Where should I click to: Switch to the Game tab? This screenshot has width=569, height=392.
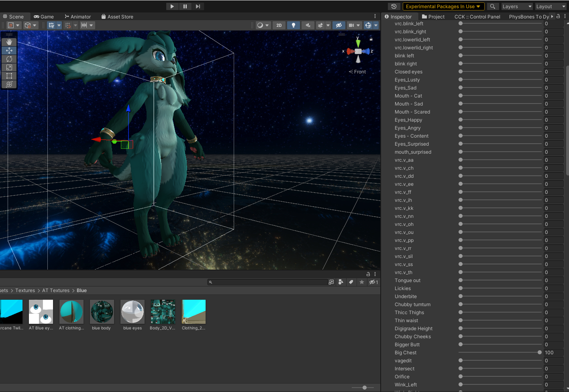pyautogui.click(x=44, y=16)
